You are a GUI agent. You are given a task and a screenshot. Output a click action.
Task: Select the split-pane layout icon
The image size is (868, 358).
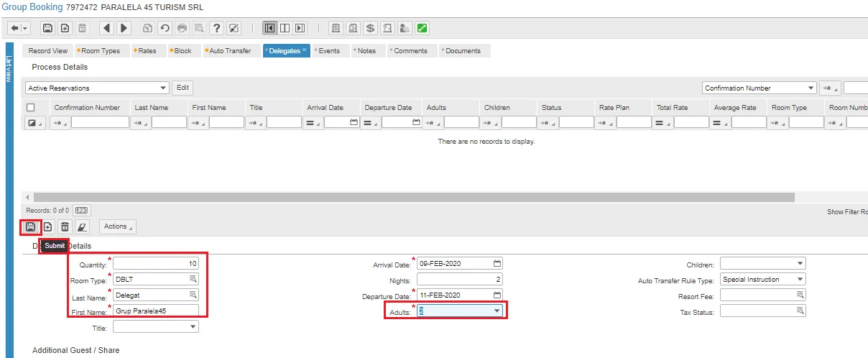285,28
